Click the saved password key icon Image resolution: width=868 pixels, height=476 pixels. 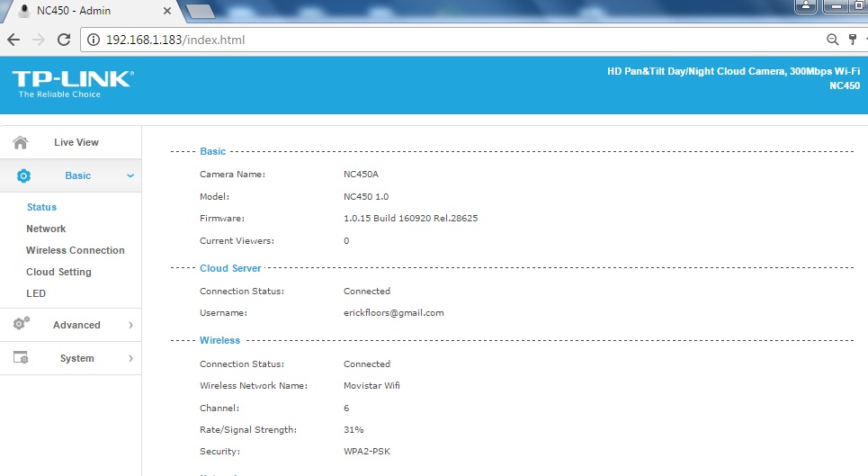click(853, 40)
